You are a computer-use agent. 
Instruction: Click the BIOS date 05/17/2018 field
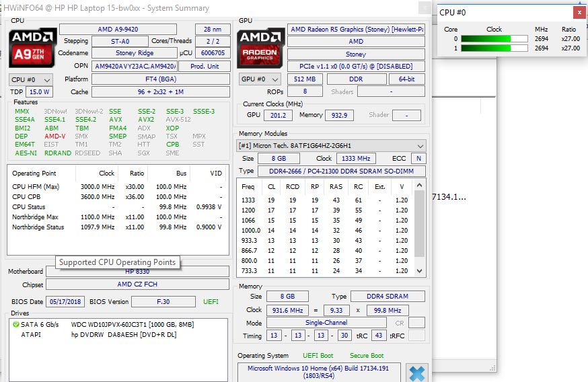(x=65, y=302)
